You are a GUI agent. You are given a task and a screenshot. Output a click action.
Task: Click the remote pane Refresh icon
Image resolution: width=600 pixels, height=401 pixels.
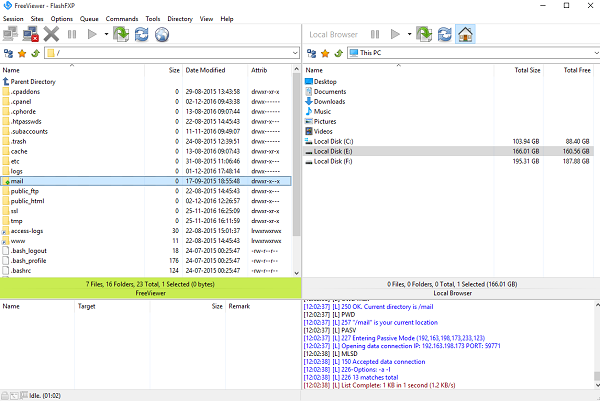click(x=142, y=34)
